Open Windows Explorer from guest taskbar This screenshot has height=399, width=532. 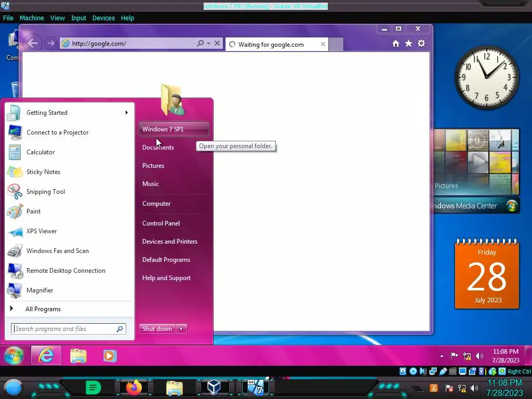tap(78, 356)
